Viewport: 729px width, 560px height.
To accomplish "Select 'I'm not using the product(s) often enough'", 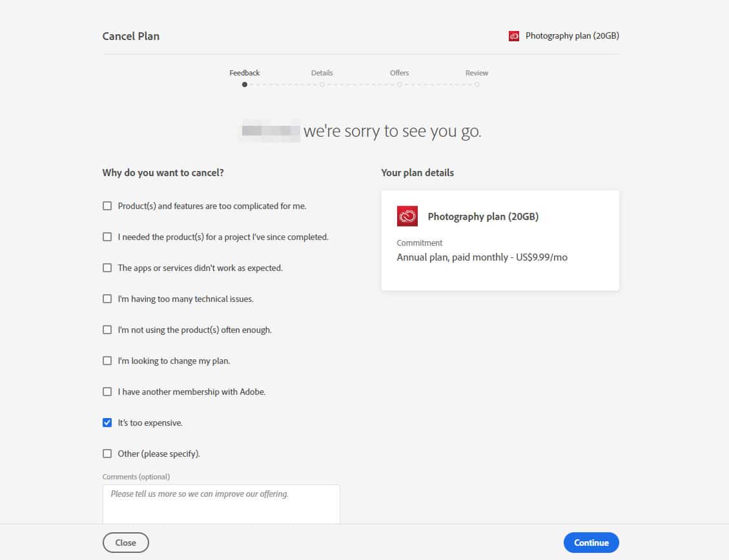I will point(107,330).
